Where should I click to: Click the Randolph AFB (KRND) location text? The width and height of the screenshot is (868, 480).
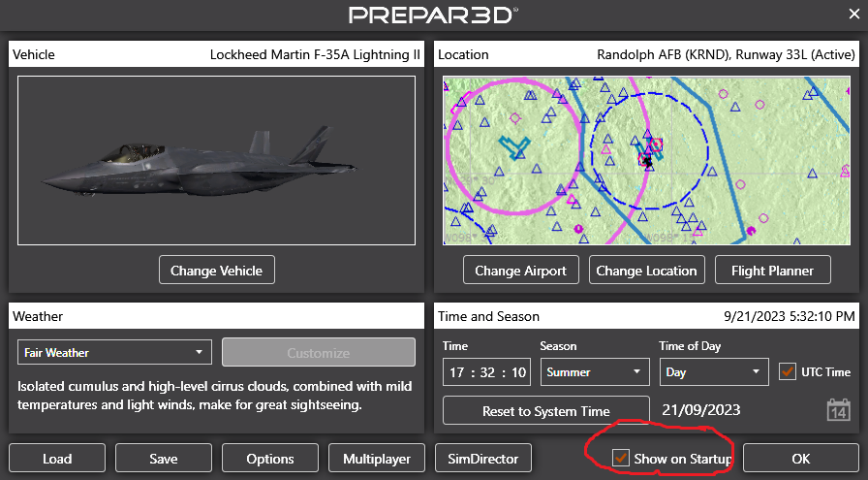726,54
